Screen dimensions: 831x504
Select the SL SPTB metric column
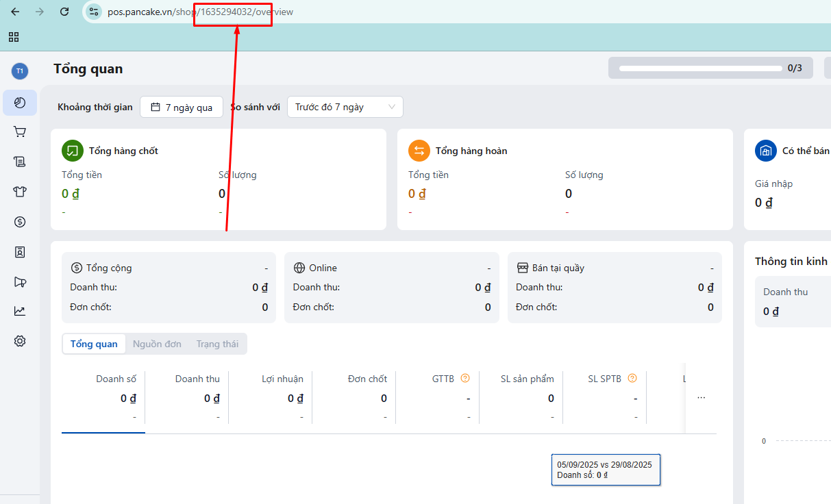(604, 398)
